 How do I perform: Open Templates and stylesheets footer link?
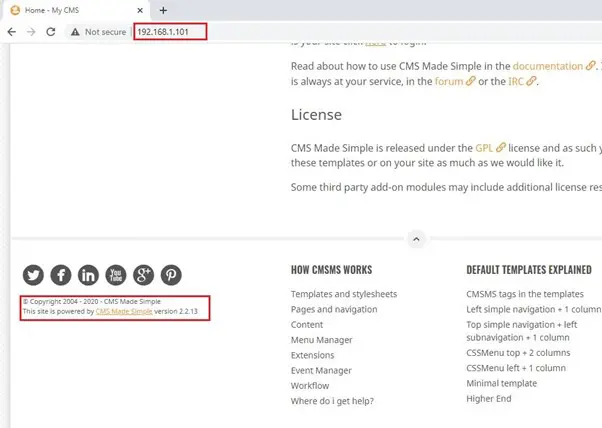point(343,294)
